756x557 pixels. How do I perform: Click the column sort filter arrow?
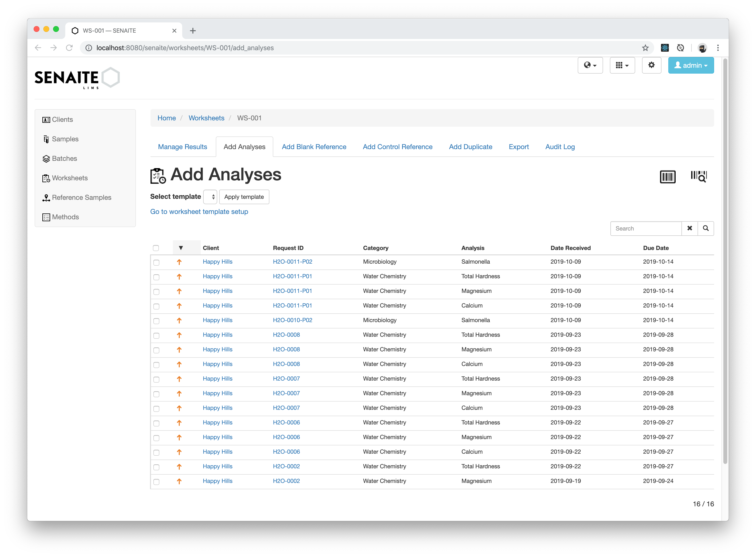[181, 248]
